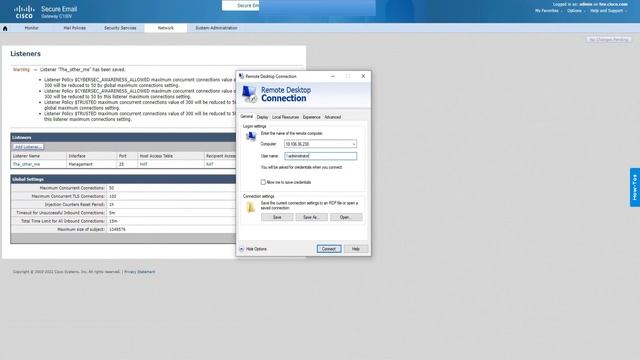Select the General tab
Image resolution: width=640 pixels, height=360 pixels.
click(x=247, y=117)
